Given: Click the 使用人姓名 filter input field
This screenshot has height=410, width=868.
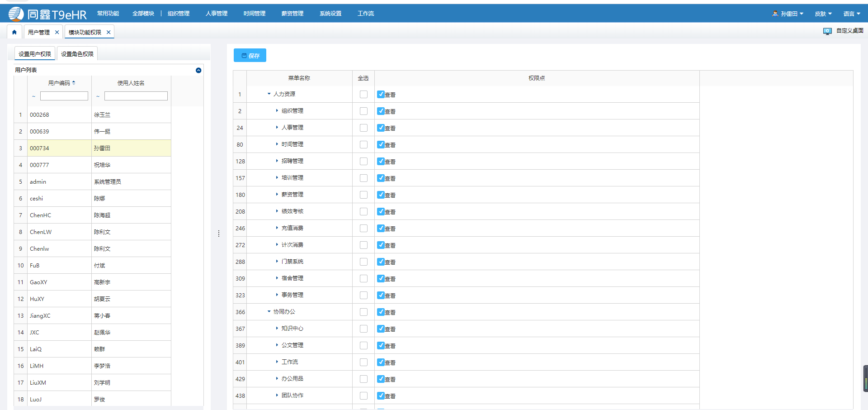Looking at the screenshot, I should (x=136, y=96).
